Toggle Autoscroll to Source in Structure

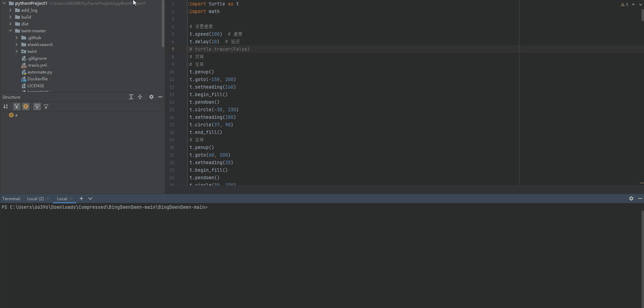[x=37, y=106]
